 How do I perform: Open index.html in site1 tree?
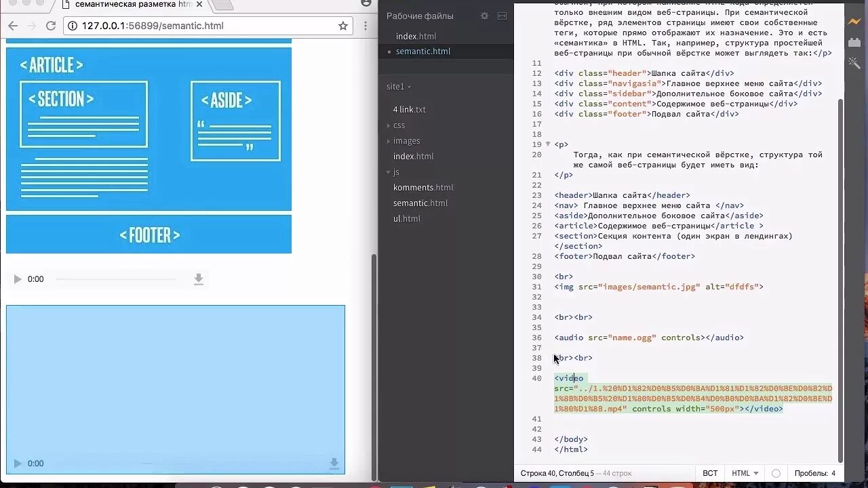tap(413, 157)
